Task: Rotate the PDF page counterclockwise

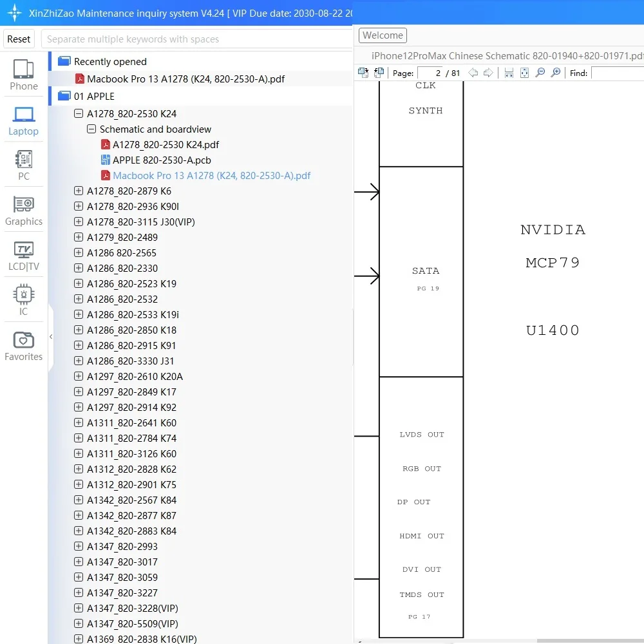Action: click(379, 73)
